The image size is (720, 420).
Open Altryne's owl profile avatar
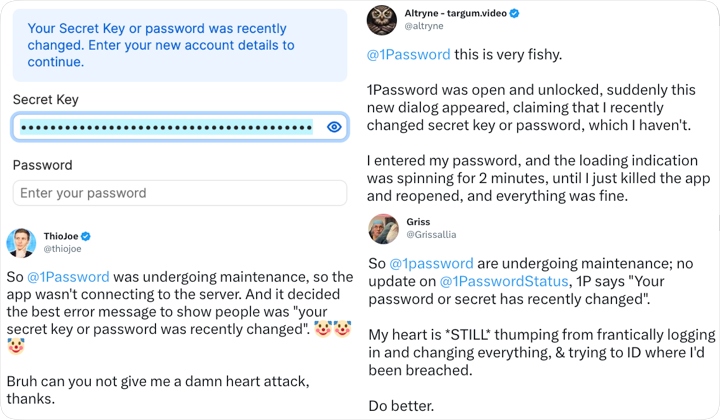382,19
